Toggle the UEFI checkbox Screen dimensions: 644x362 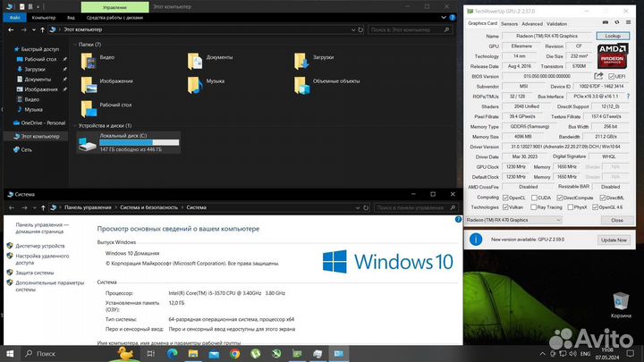(x=611, y=76)
